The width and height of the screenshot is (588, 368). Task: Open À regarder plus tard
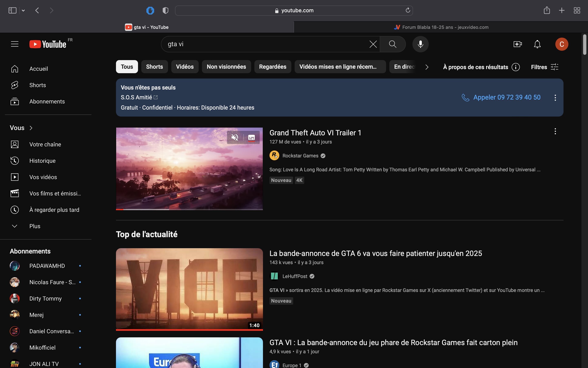click(x=48, y=210)
